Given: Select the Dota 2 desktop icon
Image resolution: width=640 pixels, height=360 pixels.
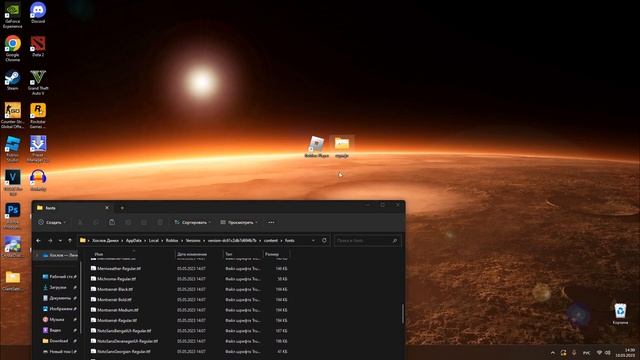Looking at the screenshot, I should (x=38, y=46).
